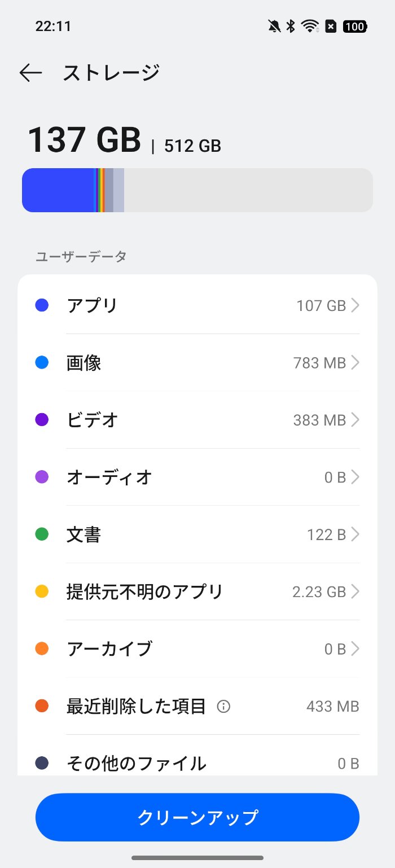Tap the yellow dot beside 提供元不明のアプリ
This screenshot has width=395, height=868.
coord(42,591)
